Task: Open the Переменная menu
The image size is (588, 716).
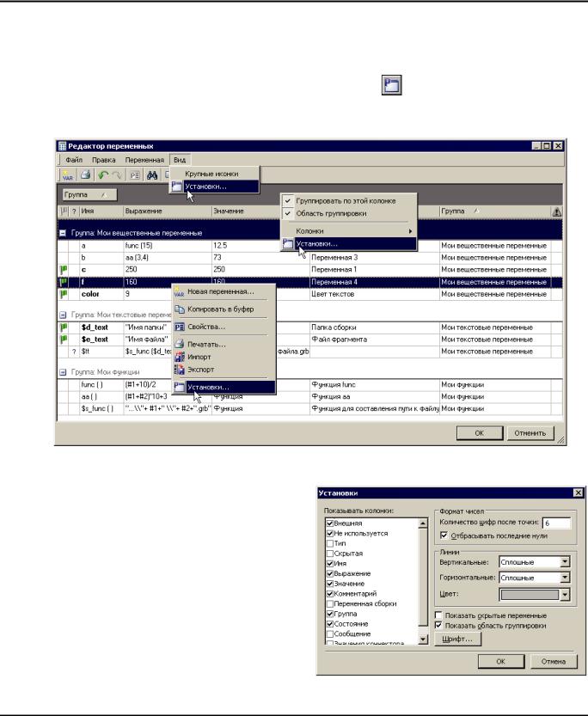Action: pyautogui.click(x=144, y=160)
